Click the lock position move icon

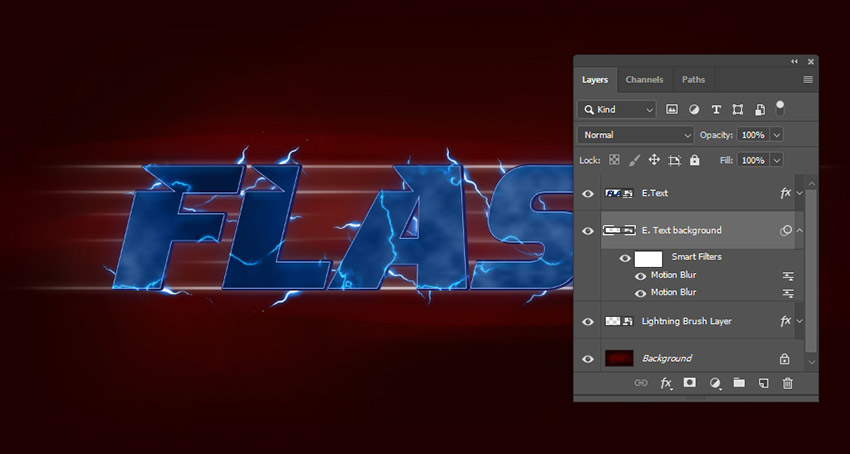[x=654, y=160]
